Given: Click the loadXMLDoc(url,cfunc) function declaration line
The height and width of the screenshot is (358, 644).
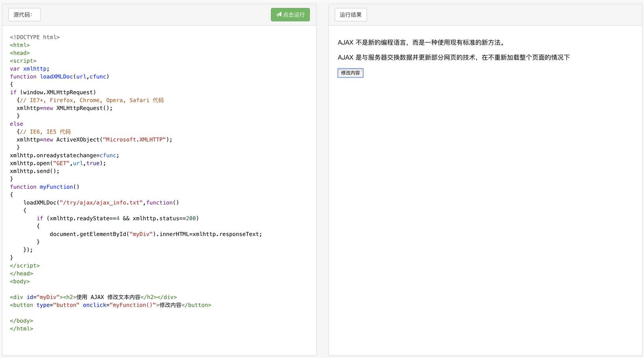Looking at the screenshot, I should point(60,77).
